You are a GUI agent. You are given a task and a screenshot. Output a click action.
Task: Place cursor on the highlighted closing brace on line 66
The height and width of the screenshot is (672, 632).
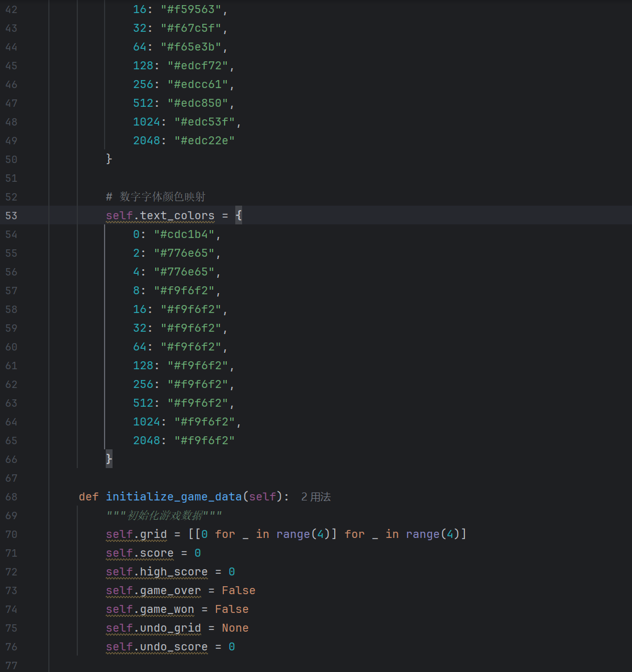click(109, 459)
